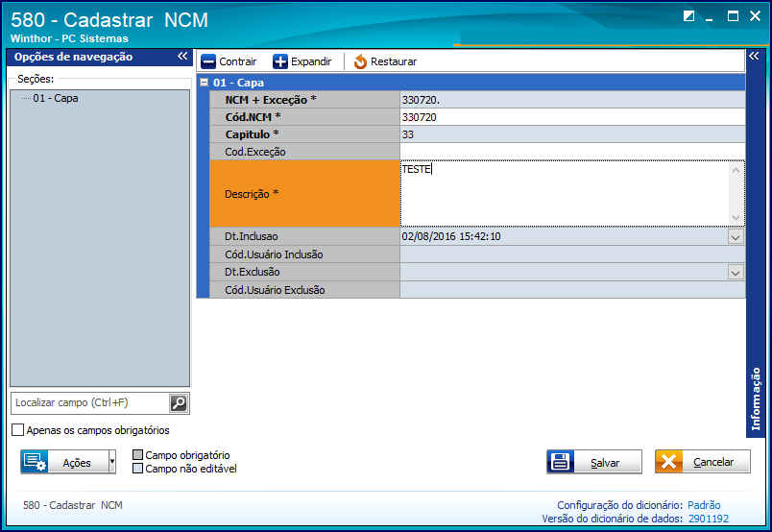Click the Capitulo value 33
The width and height of the screenshot is (772, 532).
pyautogui.click(x=572, y=134)
